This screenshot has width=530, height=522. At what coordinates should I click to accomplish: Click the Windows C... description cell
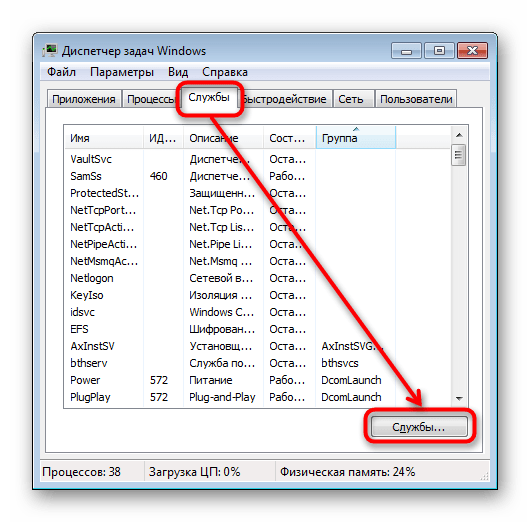click(221, 312)
